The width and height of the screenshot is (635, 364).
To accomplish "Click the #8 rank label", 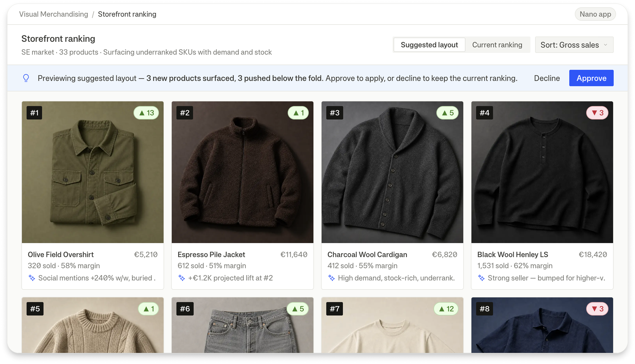I will pos(484,309).
